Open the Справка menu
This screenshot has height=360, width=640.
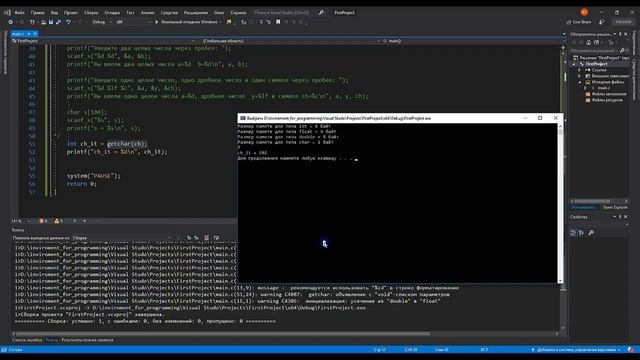[x=238, y=13]
